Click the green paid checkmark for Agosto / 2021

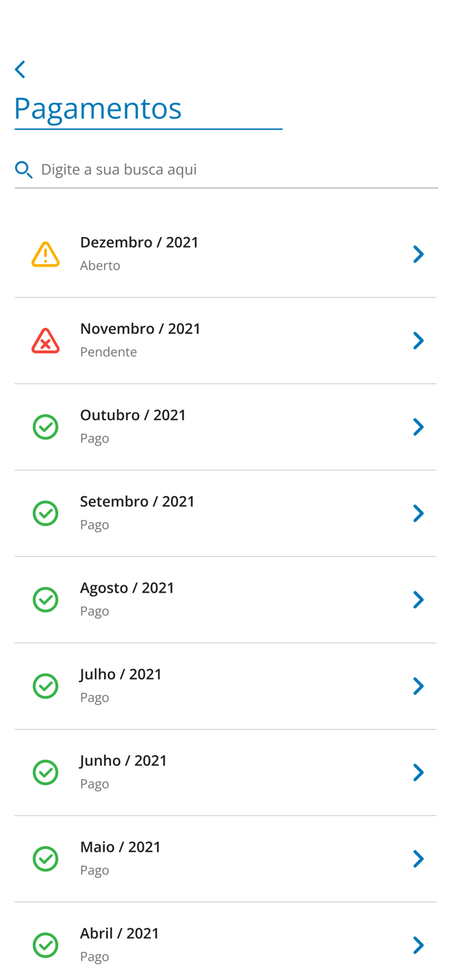point(46,599)
